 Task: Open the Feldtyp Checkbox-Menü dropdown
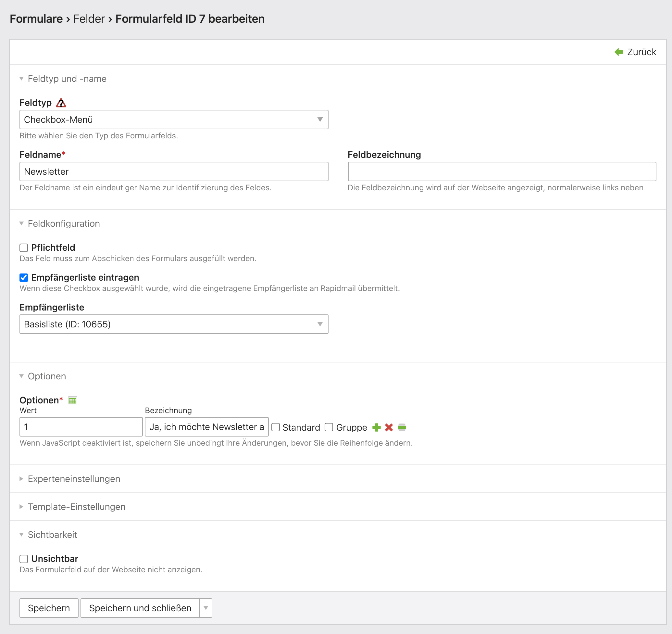pyautogui.click(x=174, y=120)
